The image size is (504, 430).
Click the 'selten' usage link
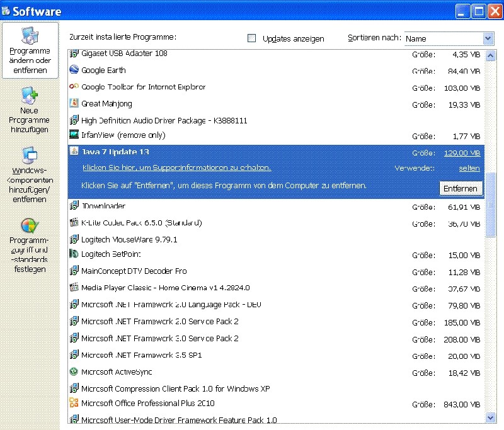pos(469,169)
